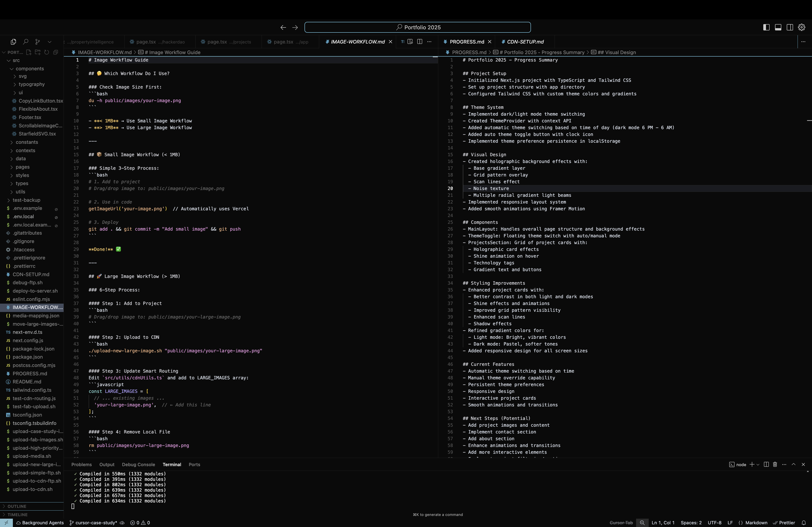
Task: Expand the constants folder
Action: click(x=32, y=142)
